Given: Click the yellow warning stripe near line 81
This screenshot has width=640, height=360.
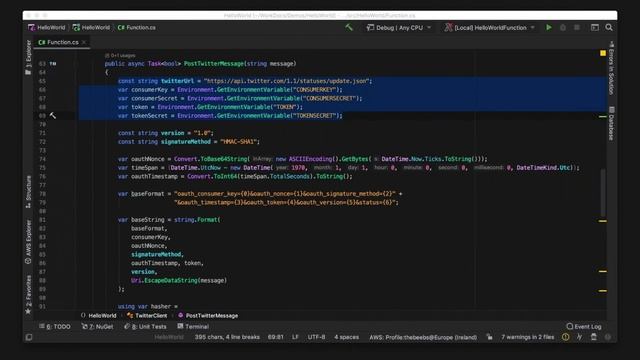Looking at the screenshot, I should click(603, 221).
